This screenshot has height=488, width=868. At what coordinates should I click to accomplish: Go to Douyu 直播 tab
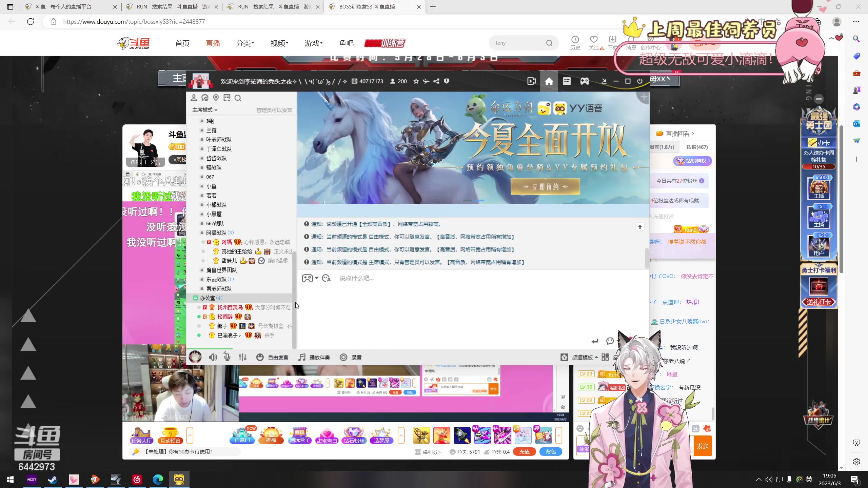(213, 43)
